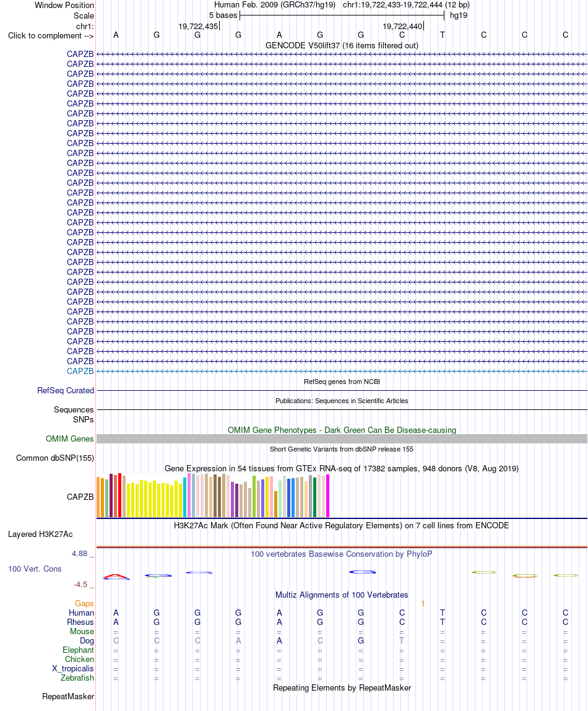The image size is (588, 711).
Task: Click 'Gene Expression in 54 tissues from GTEx' title
Action: (342, 468)
